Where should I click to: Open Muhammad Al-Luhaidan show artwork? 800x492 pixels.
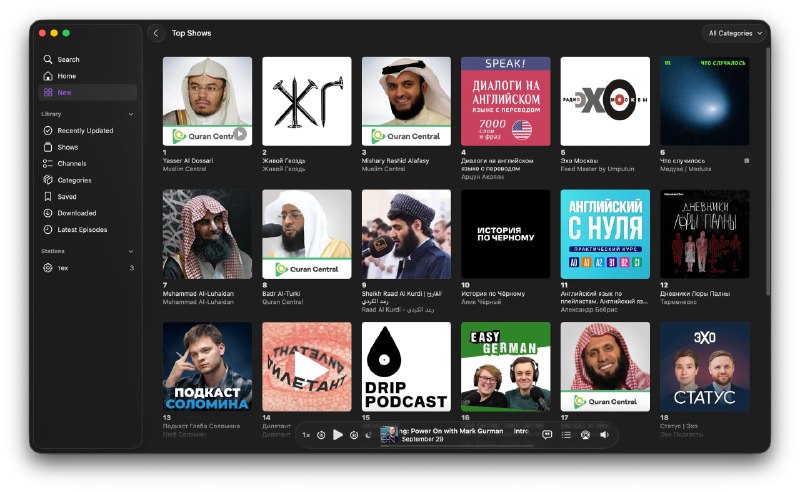[207, 234]
